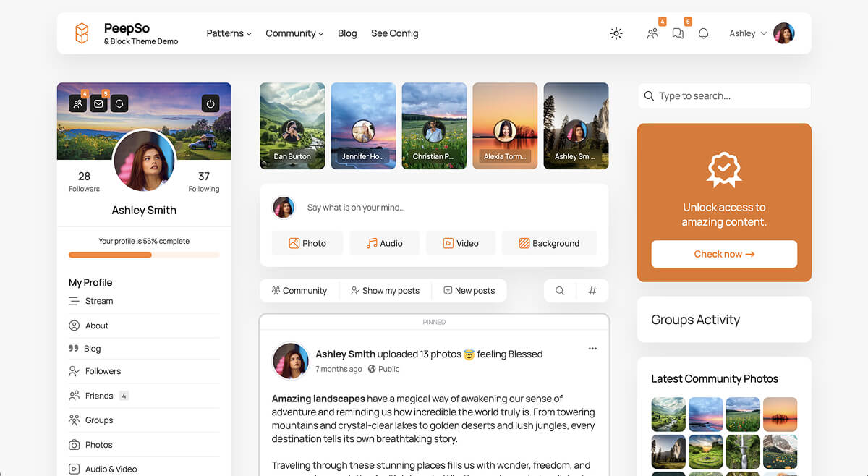Open Alexia Torm story thumbnail
This screenshot has height=476, width=868.
point(505,126)
